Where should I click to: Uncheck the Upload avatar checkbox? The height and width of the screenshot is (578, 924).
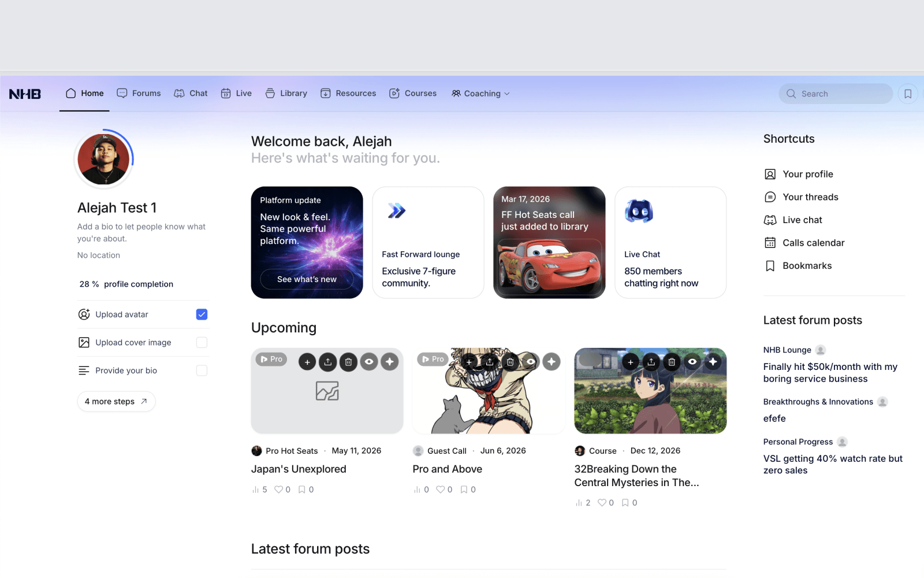[x=202, y=314]
